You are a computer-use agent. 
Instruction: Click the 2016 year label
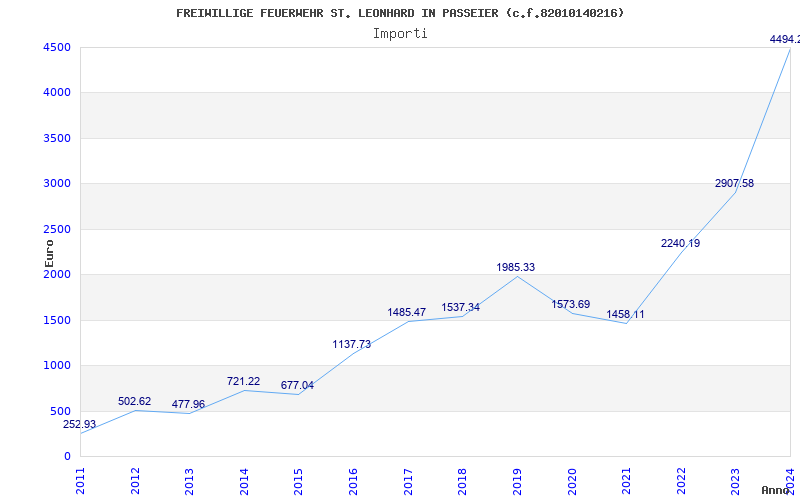point(353,482)
